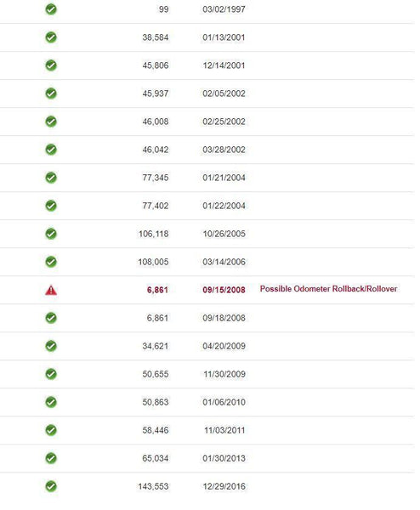Click green checkmark beside 03/02/1997 entry
Image resolution: width=420 pixels, height=510 pixels.
51,9
